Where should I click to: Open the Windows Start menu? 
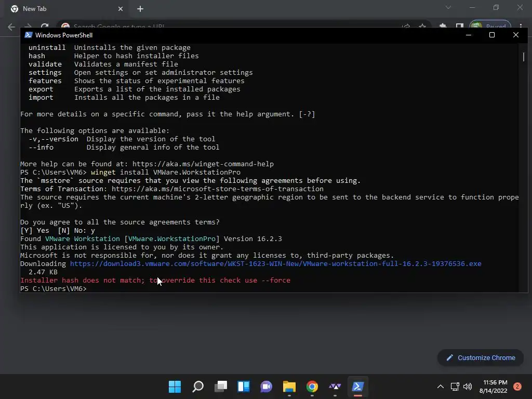(175, 387)
